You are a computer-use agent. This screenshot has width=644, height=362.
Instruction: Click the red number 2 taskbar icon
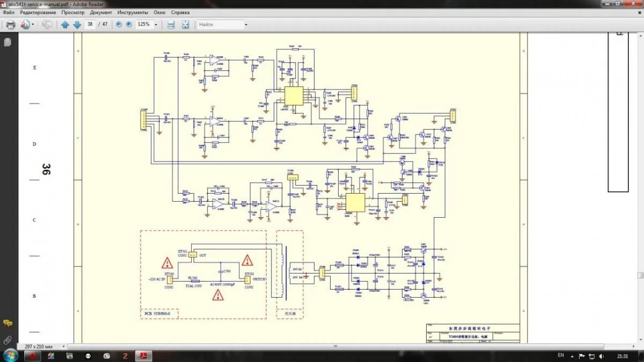click(125, 356)
